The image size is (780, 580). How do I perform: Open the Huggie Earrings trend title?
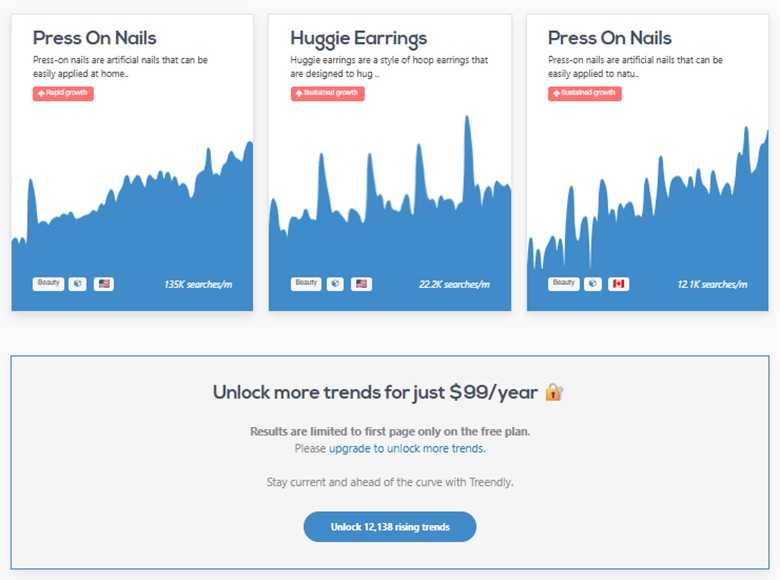(x=358, y=39)
